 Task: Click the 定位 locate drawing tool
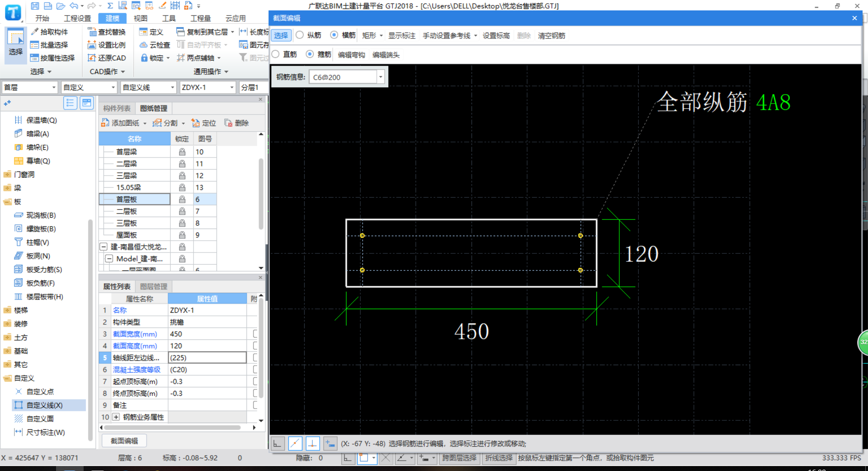[204, 123]
